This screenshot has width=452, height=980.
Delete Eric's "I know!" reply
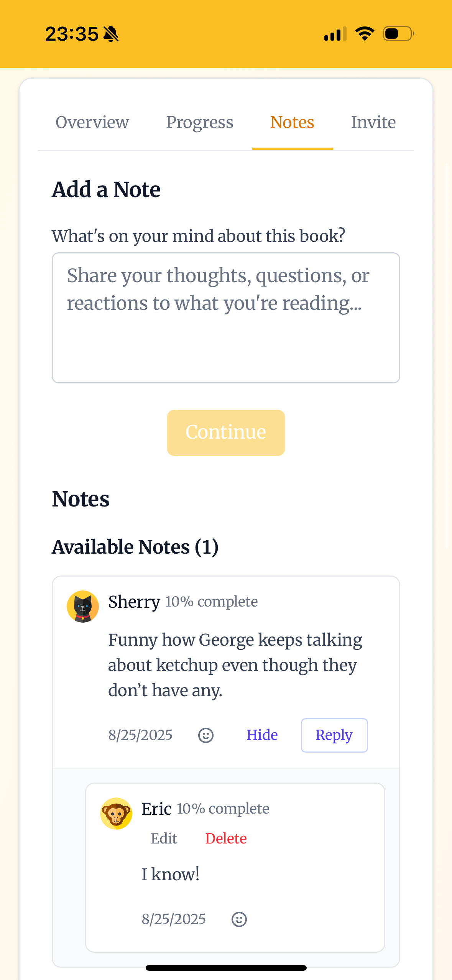coord(226,839)
